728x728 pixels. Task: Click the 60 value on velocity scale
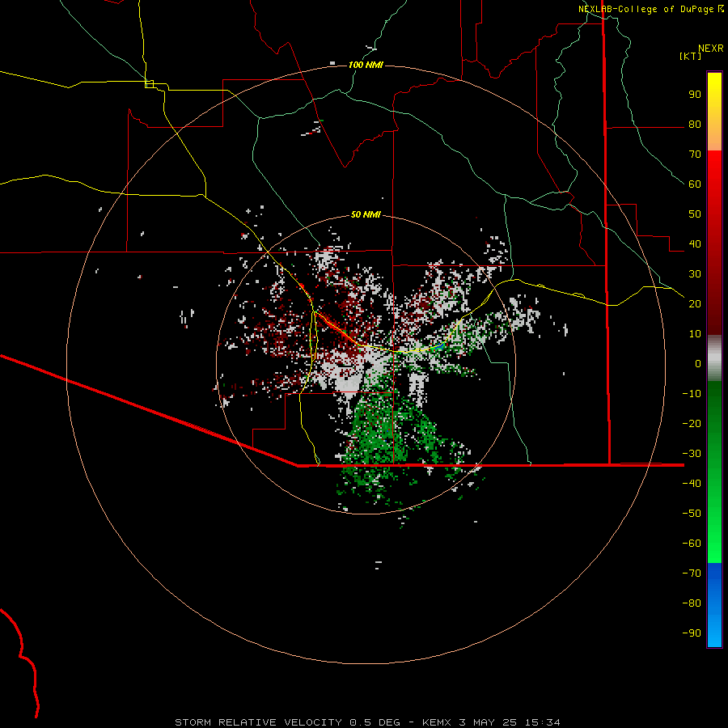tap(695, 184)
